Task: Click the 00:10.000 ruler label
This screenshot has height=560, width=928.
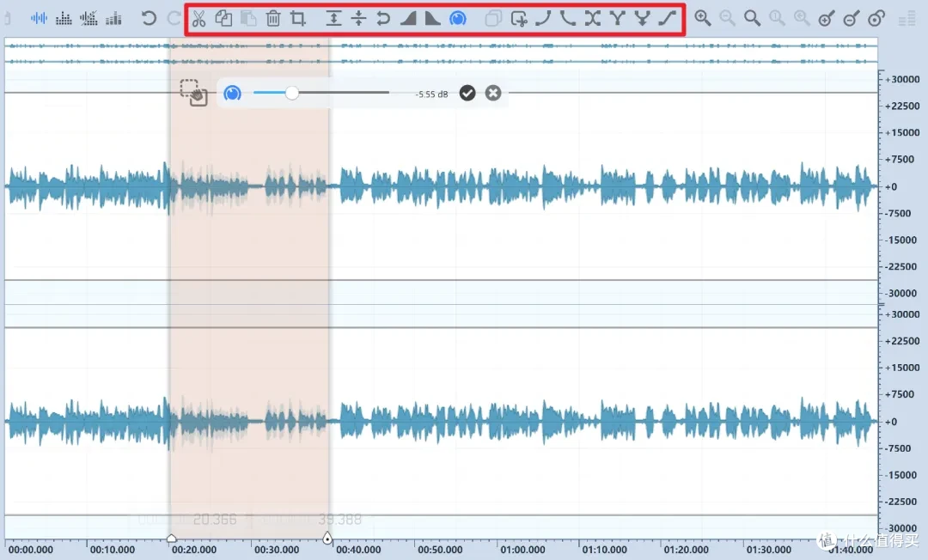Action: (113, 550)
